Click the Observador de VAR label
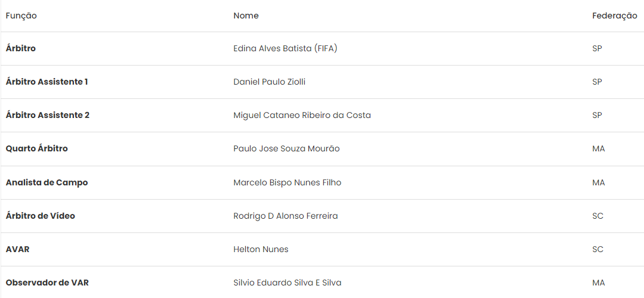This screenshot has width=644, height=298. pos(47,283)
